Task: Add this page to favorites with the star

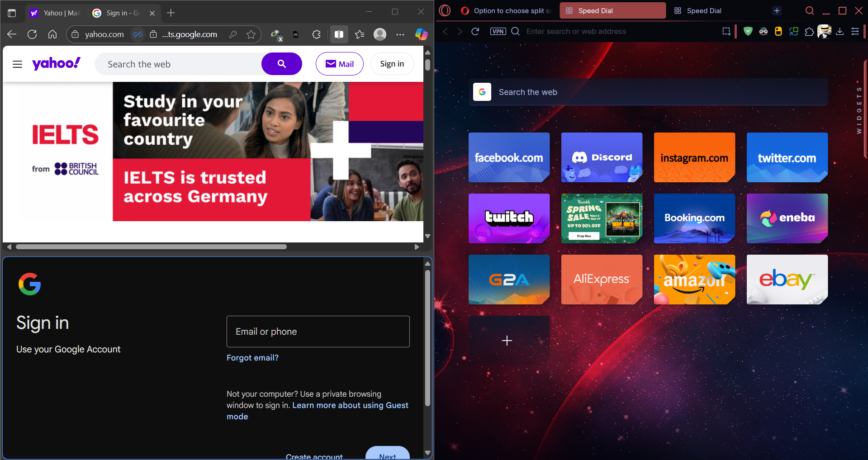Action: pos(251,34)
